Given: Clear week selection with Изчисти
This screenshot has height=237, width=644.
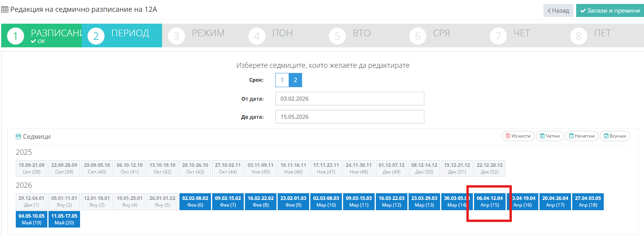Looking at the screenshot, I should click(518, 136).
